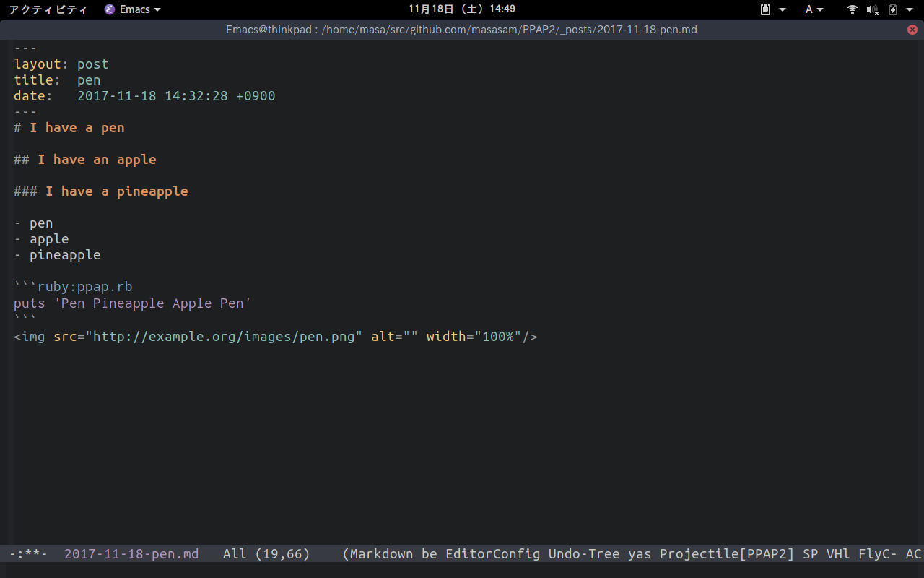This screenshot has height=578, width=924.
Task: Click list item '- pen'
Action: [33, 223]
